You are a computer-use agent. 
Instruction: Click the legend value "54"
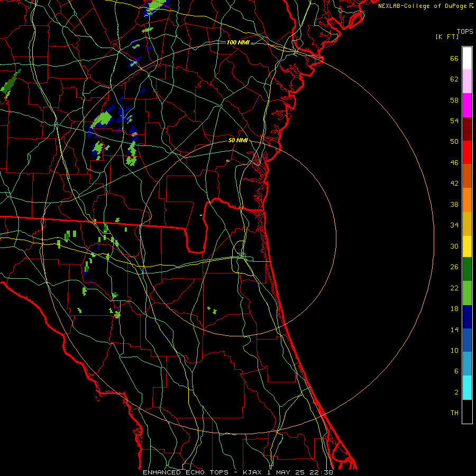click(x=454, y=121)
